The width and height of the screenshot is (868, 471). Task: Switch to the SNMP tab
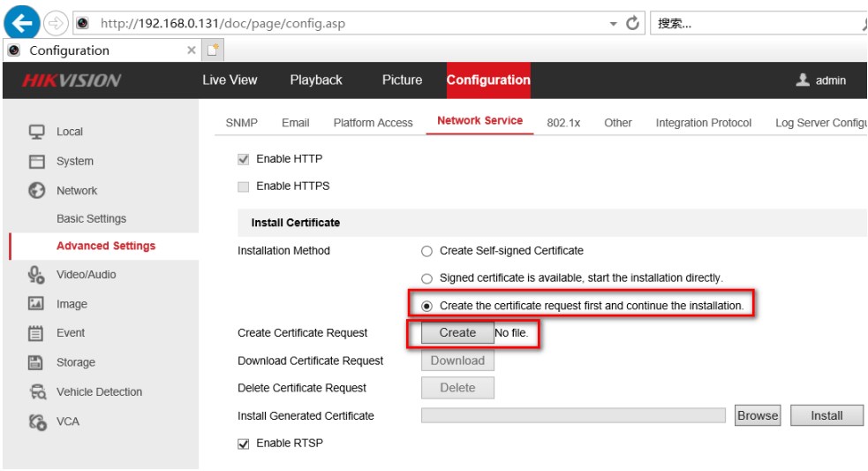241,123
